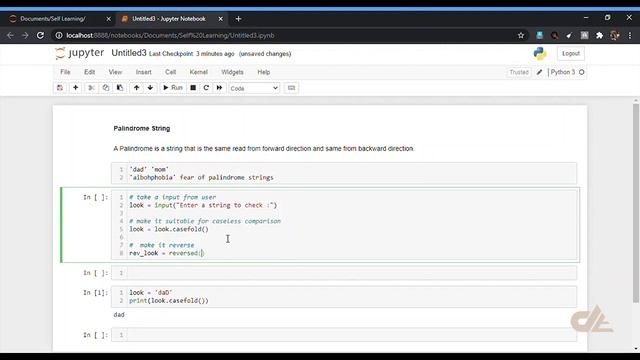Click the look.casefold() line in active cell
Viewport: 640px width, 360px height.
[x=169, y=229]
